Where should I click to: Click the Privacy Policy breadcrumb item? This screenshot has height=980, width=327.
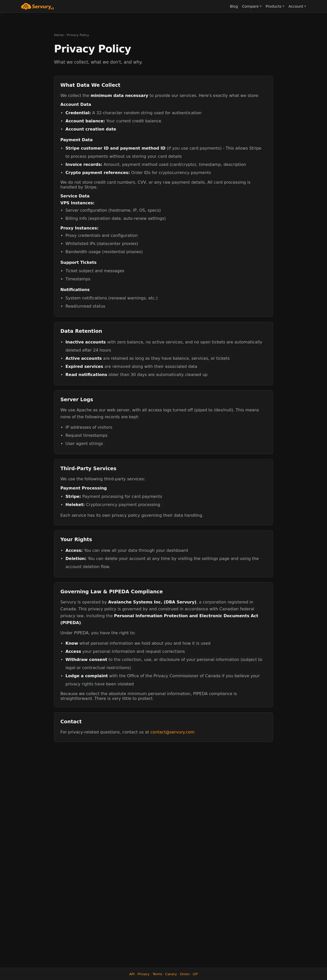pos(78,35)
